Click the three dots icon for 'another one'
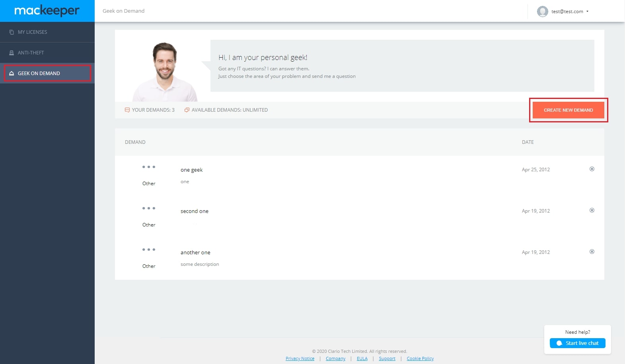This screenshot has height=364, width=625. point(149,250)
